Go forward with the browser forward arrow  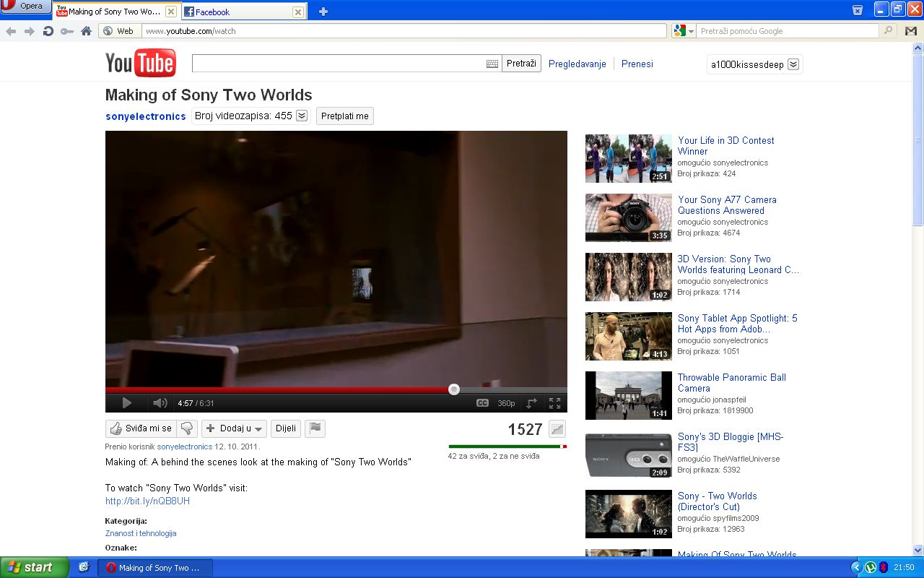coord(30,31)
